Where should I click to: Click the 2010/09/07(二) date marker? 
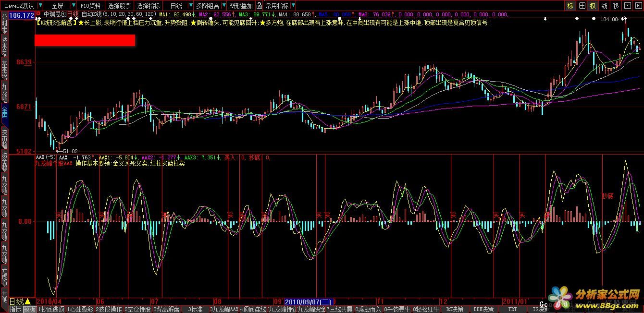coord(308,301)
